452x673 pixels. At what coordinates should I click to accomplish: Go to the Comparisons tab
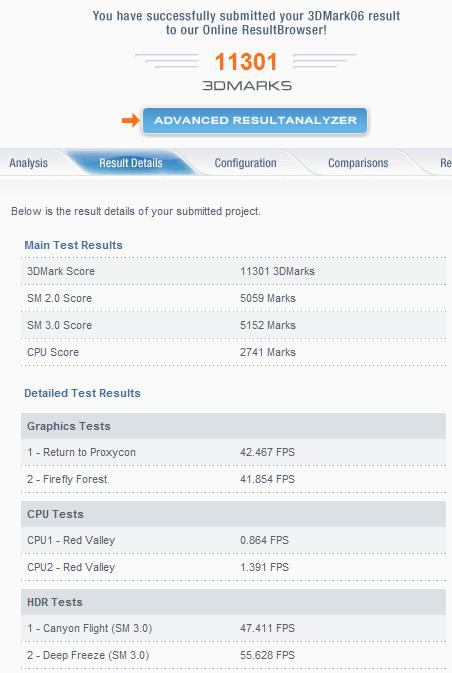358,163
